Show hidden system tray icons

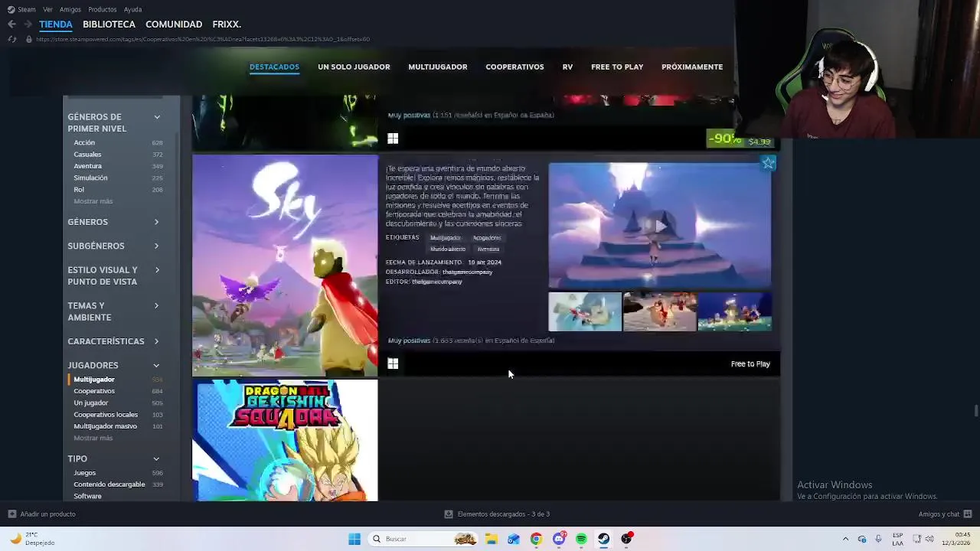point(845,539)
